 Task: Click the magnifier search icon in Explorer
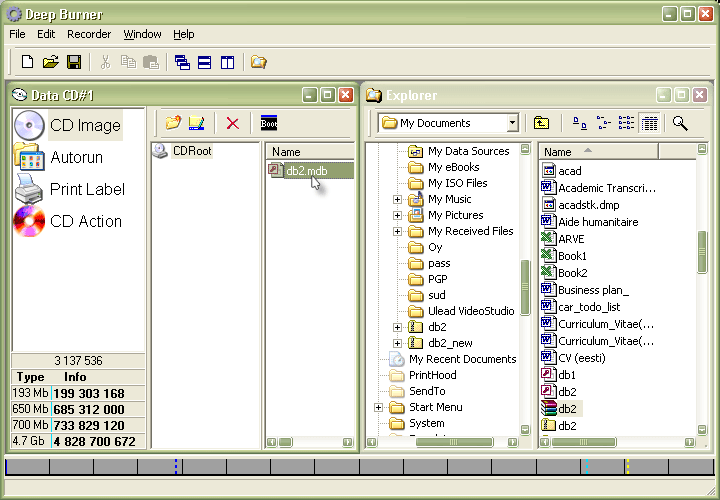[680, 123]
